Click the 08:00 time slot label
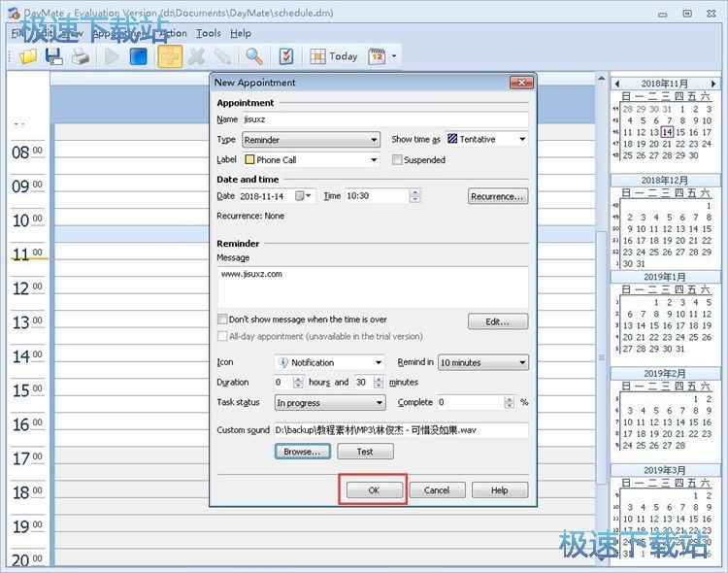728x573 pixels. click(x=27, y=152)
